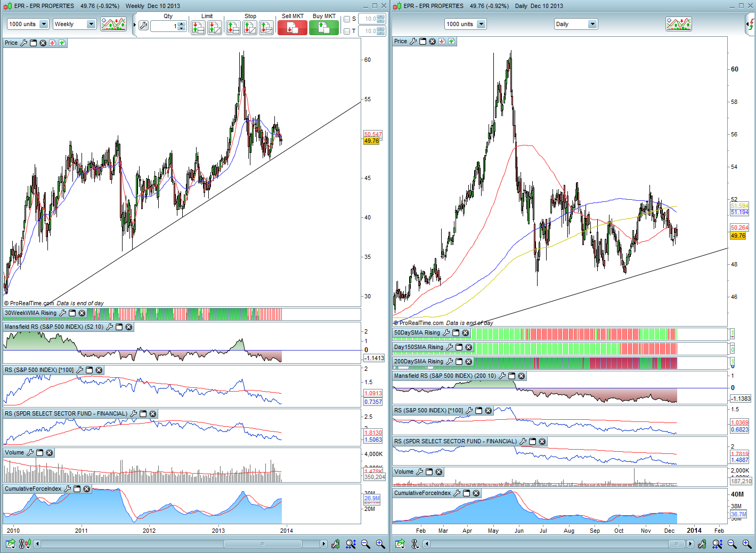Tick the T (target) checkbox
The height and width of the screenshot is (553, 756).
347,31
